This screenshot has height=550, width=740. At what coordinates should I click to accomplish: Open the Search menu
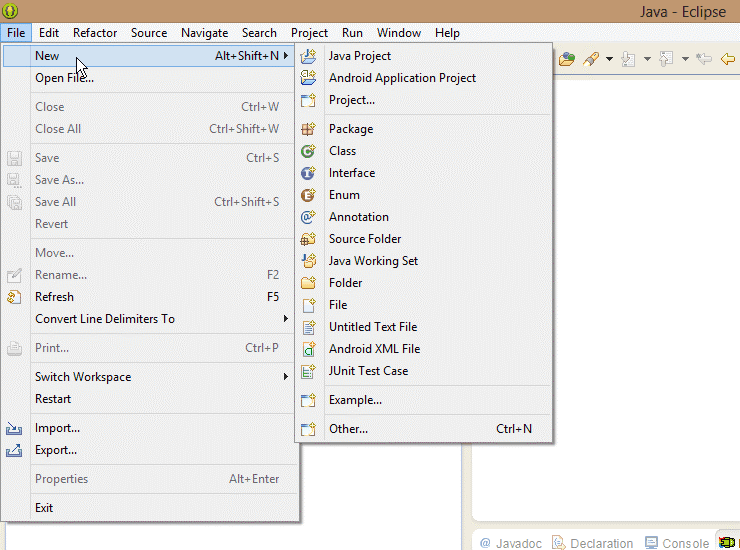pyautogui.click(x=259, y=33)
